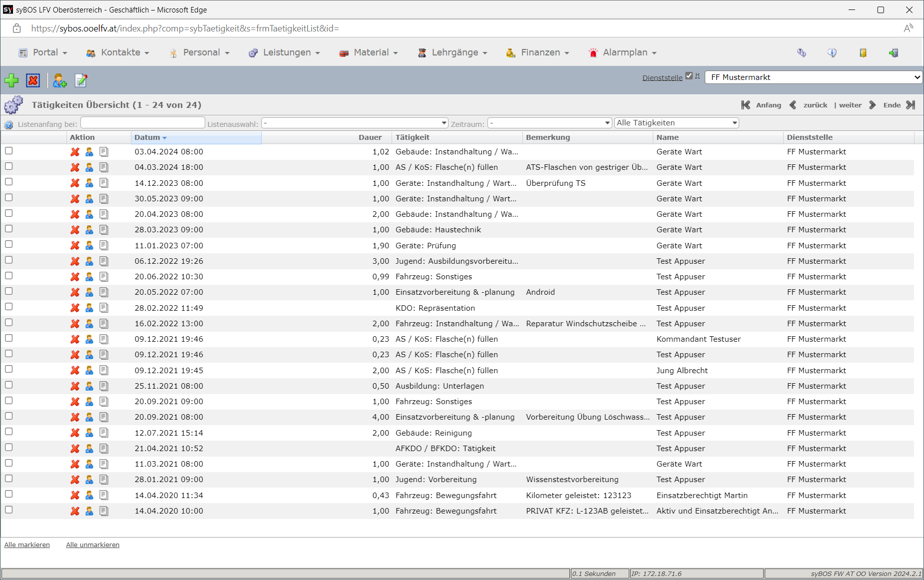Toggle the Dienststelle checkbox
The height and width of the screenshot is (580, 924).
[x=689, y=76]
